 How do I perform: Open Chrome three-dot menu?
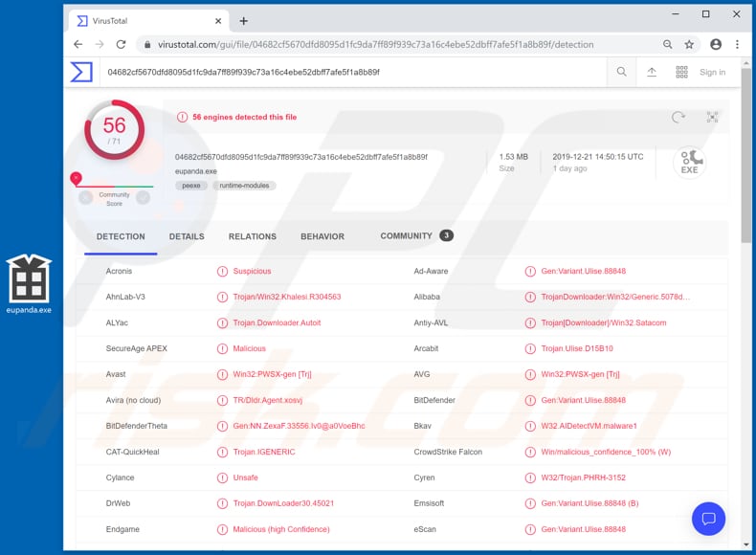tap(737, 44)
